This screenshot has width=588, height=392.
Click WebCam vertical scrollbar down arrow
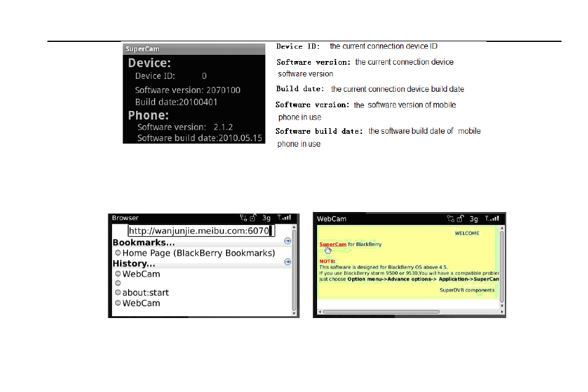pyautogui.click(x=502, y=306)
